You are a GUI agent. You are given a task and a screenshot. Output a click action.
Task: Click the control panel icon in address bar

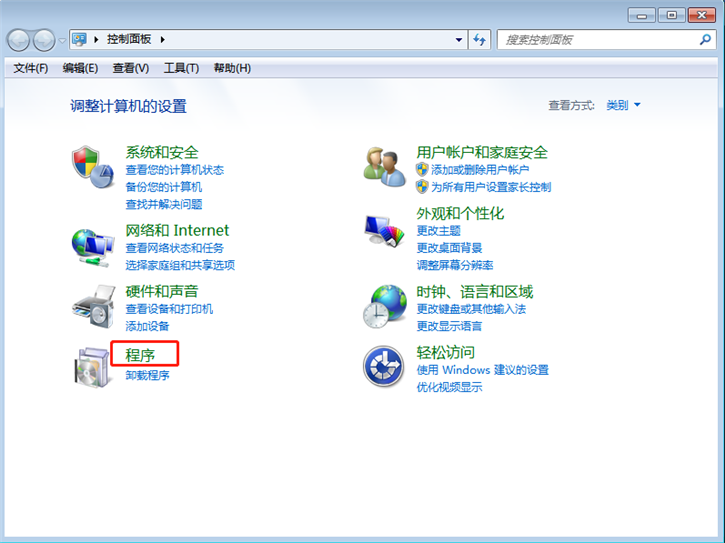click(80, 39)
